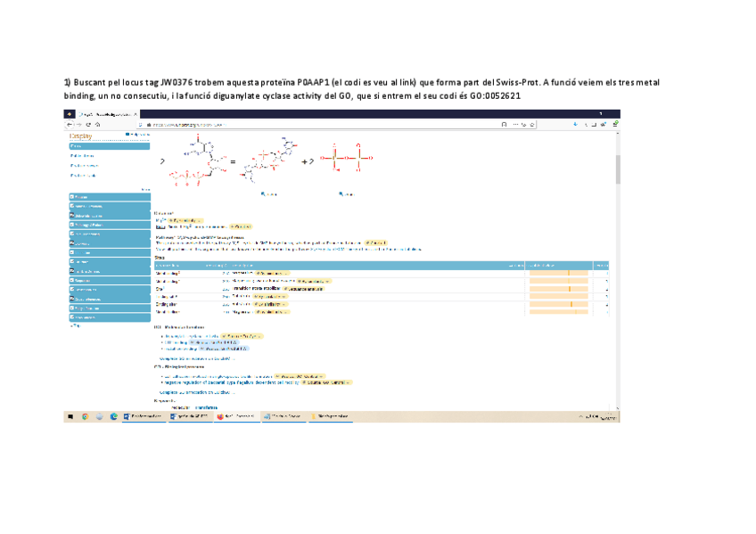Viewport: 756px width, 534px height.
Task: Click the page's vertical scrollbar thumb
Action: tap(617, 165)
